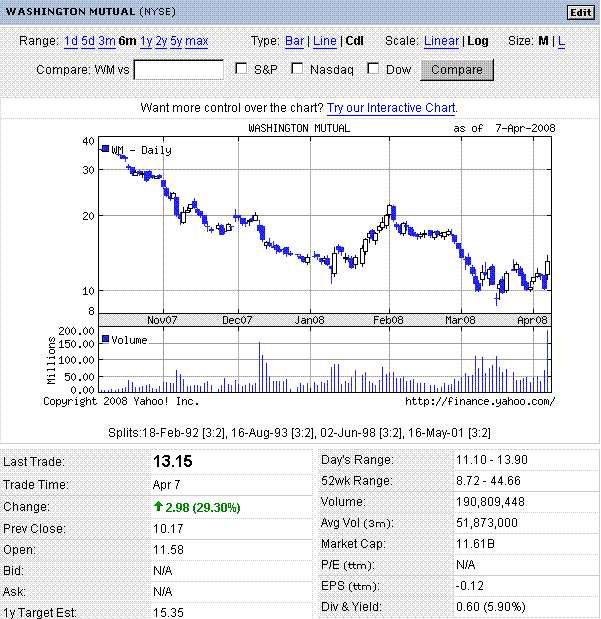Switch chart type to Bar

coord(295,41)
